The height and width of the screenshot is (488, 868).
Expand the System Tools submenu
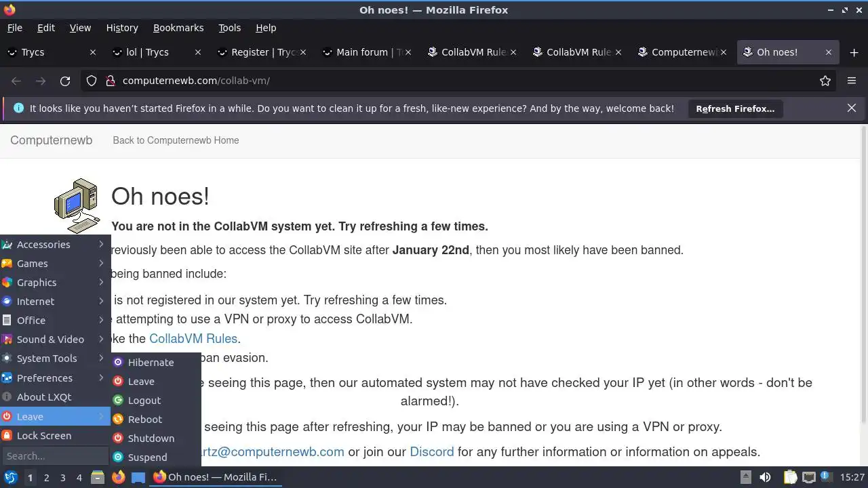[55, 359]
